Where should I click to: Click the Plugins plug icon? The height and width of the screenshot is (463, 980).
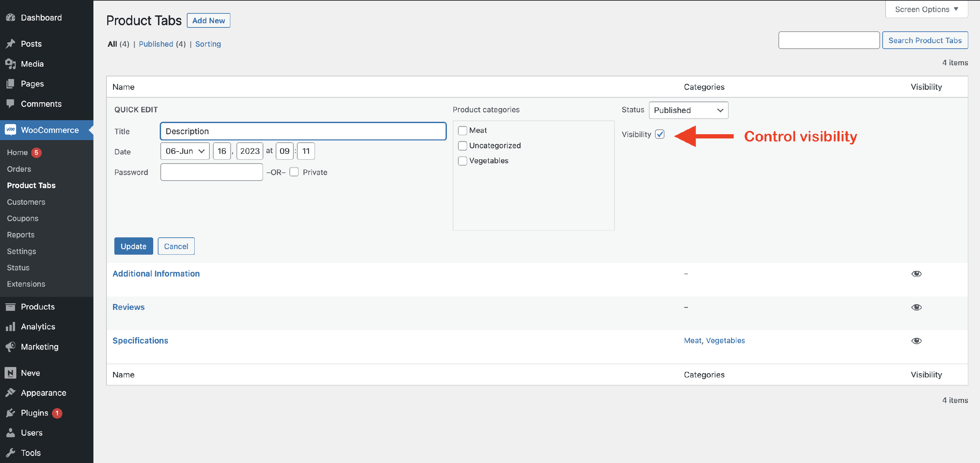[x=11, y=413]
